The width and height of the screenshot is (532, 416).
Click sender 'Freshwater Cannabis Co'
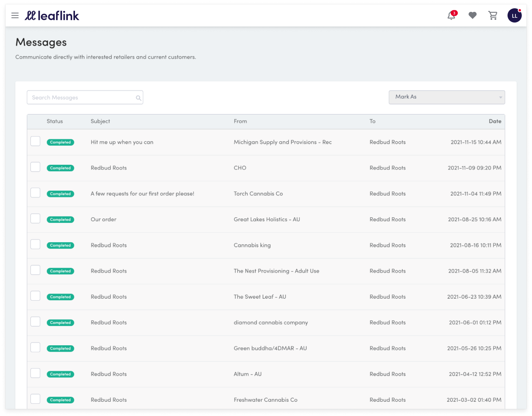[x=266, y=400]
